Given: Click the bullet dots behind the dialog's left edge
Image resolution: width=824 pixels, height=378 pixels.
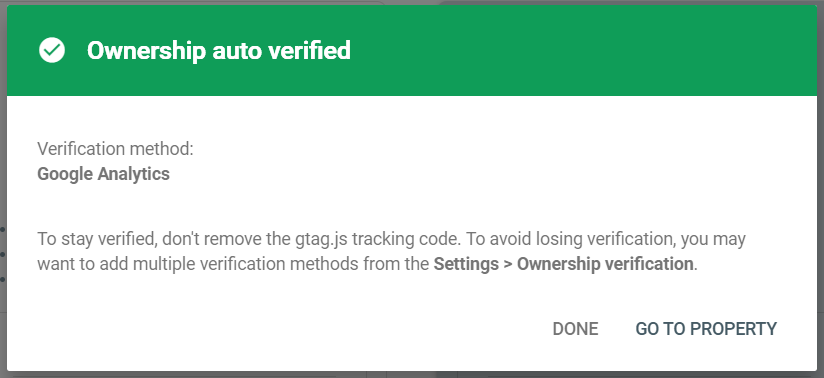Looking at the screenshot, I should (3, 254).
